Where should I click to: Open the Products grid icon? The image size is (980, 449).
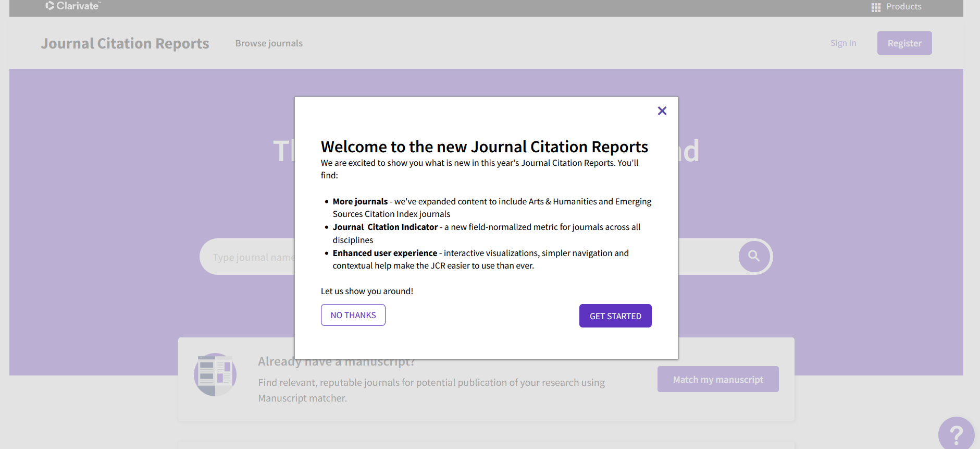click(x=876, y=7)
